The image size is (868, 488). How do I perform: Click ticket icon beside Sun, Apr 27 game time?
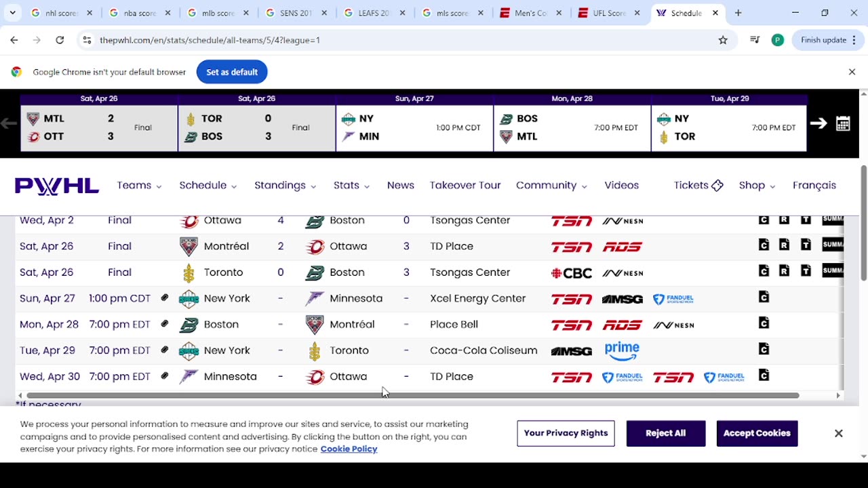pyautogui.click(x=164, y=298)
